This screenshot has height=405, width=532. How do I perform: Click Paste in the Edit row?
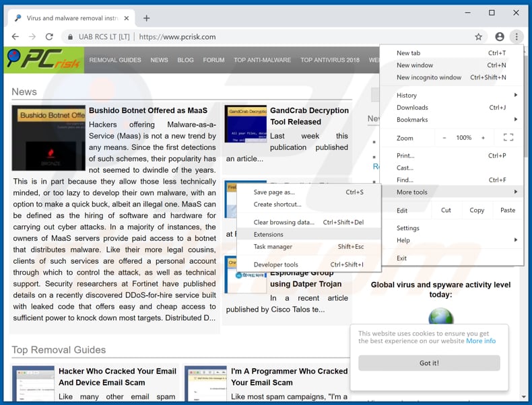pos(508,211)
